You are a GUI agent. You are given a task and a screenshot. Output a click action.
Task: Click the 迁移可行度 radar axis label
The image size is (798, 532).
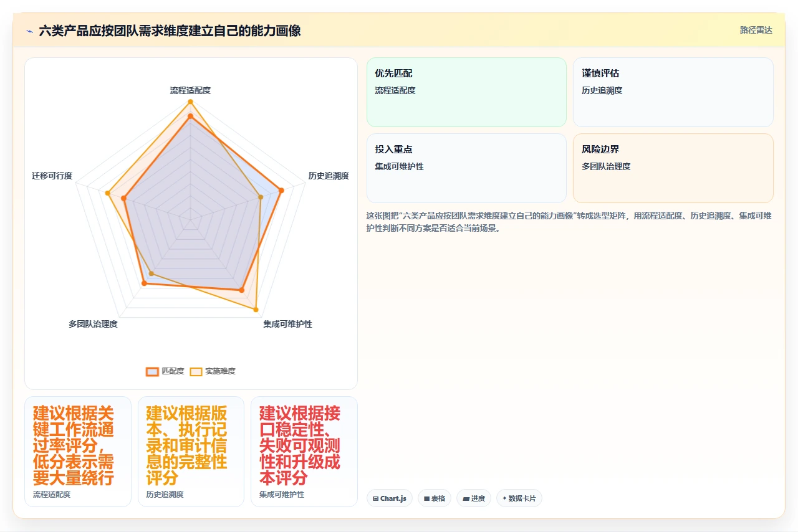pyautogui.click(x=52, y=176)
